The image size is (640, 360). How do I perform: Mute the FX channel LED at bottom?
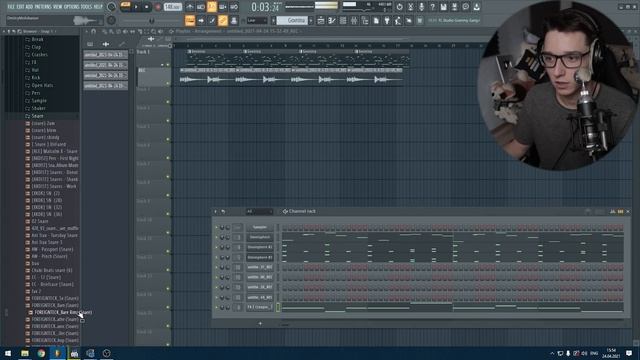pyautogui.click(x=217, y=307)
